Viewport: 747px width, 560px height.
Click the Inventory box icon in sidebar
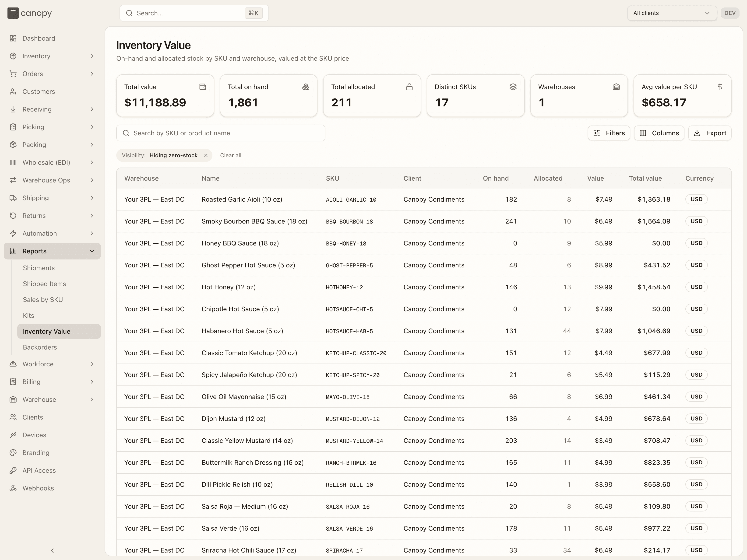pos(13,56)
